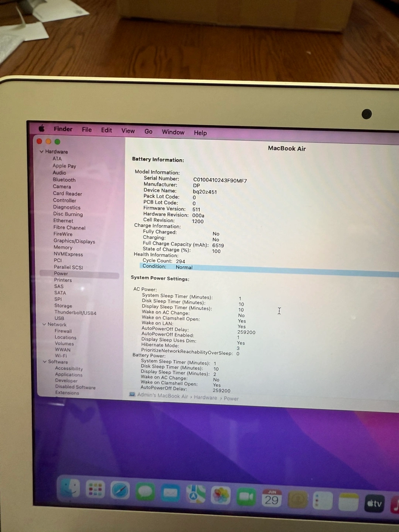
Task: Collapse the Software section
Action: pos(45,362)
